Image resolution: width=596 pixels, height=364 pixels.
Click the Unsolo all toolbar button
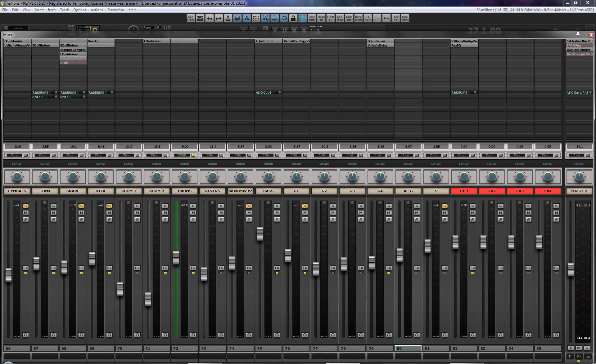(321, 18)
